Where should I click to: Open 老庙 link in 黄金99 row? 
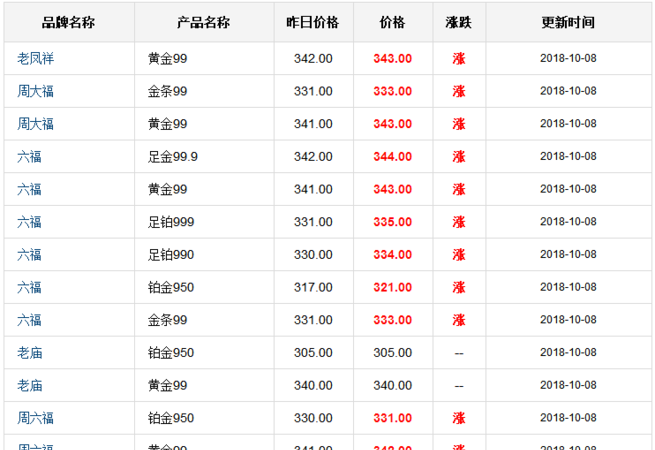(x=30, y=385)
